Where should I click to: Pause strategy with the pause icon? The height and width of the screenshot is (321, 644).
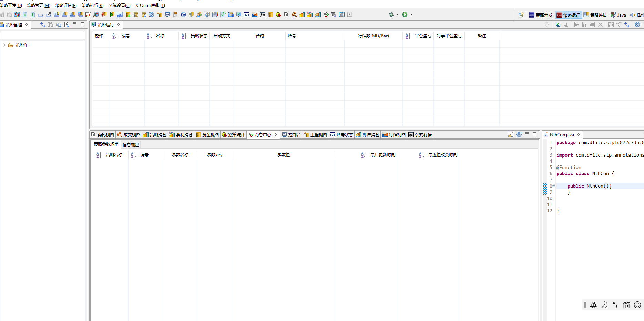pos(584,24)
